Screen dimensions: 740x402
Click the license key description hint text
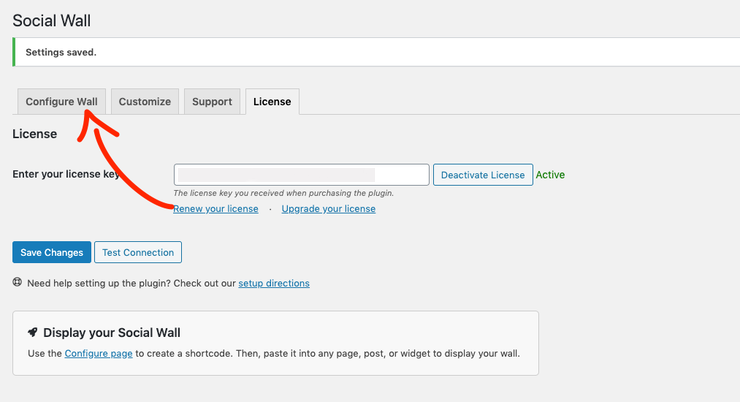pos(283,193)
